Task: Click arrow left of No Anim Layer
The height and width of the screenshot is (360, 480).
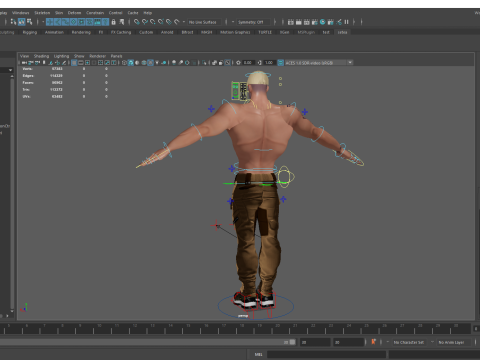Action: click(432, 342)
